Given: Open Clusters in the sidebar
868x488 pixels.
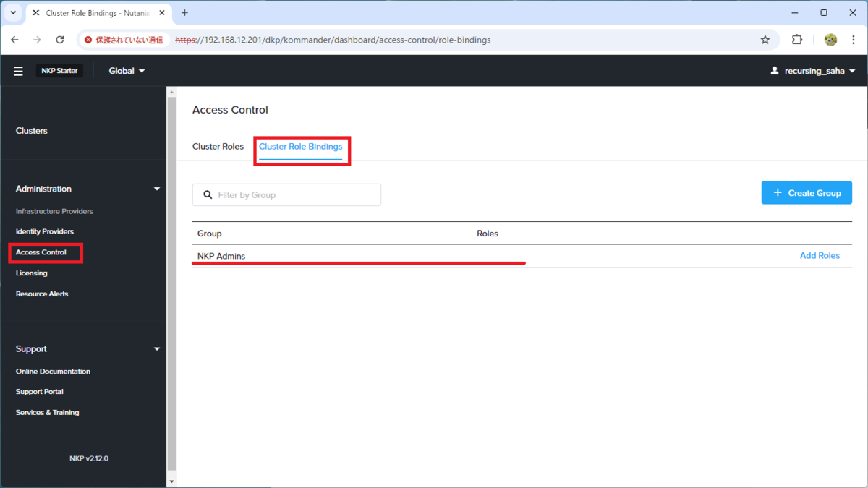Looking at the screenshot, I should point(32,131).
